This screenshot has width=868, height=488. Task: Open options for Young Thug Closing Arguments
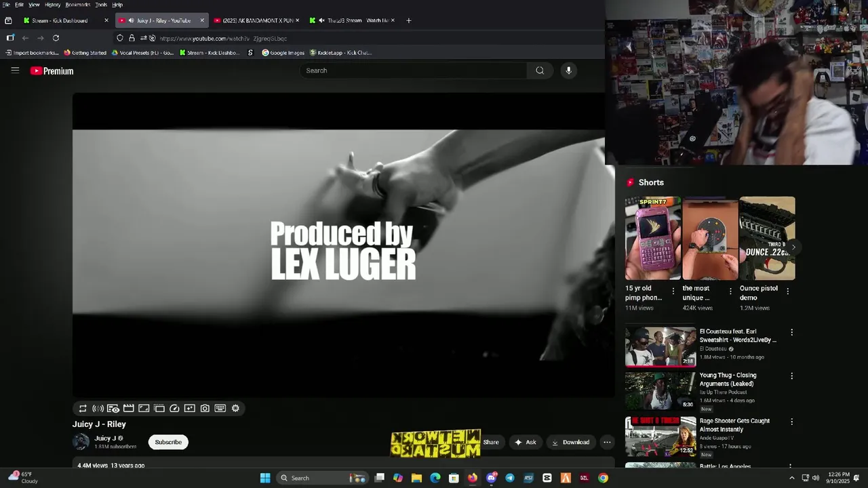point(791,375)
